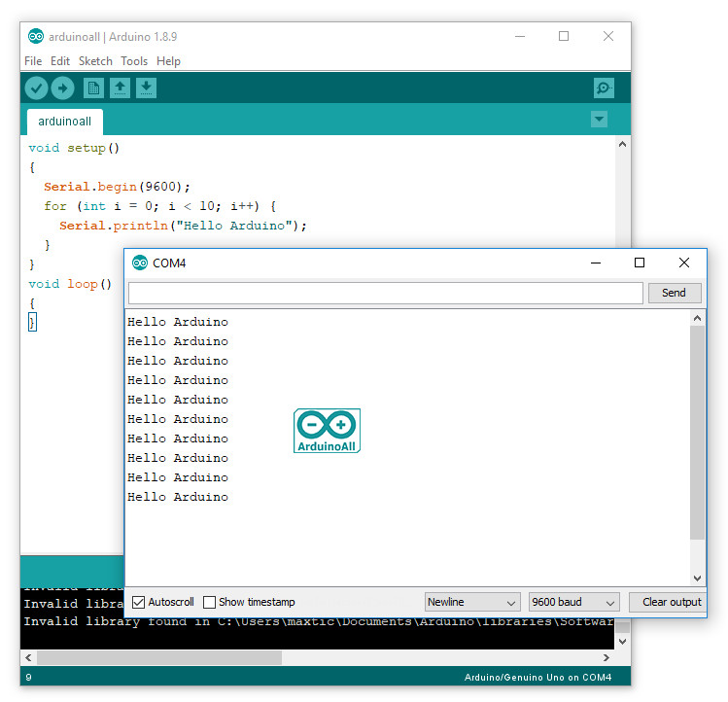The height and width of the screenshot is (702, 728).
Task: Open the Newline line-ending dropdown
Action: (472, 602)
